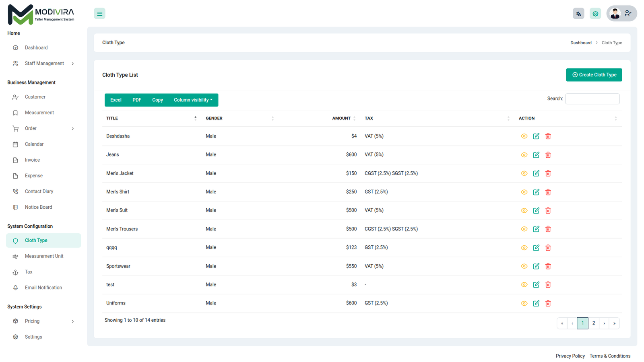This screenshot has width=644, height=362.
Task: Delete the Men's Shirt entry
Action: (x=548, y=192)
